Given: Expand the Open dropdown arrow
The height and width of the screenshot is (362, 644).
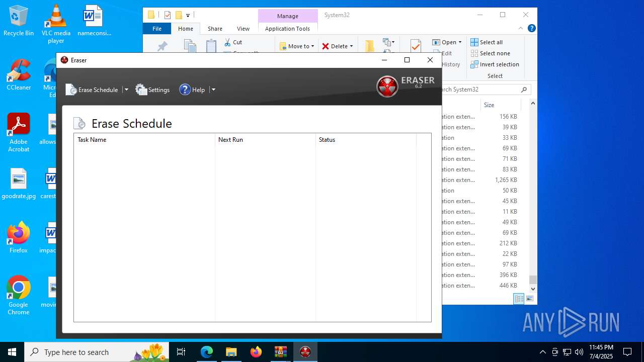Looking at the screenshot, I should tap(460, 42).
